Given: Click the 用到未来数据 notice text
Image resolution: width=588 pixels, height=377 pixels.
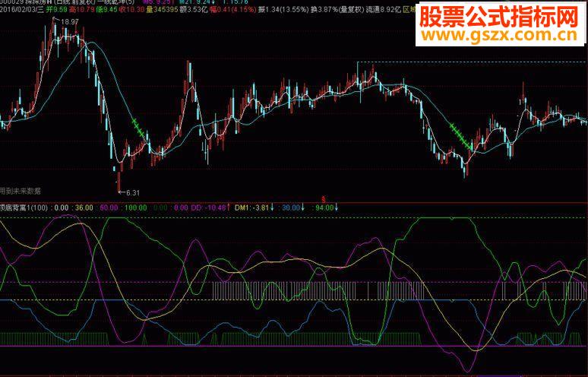Looking at the screenshot, I should [21, 192].
